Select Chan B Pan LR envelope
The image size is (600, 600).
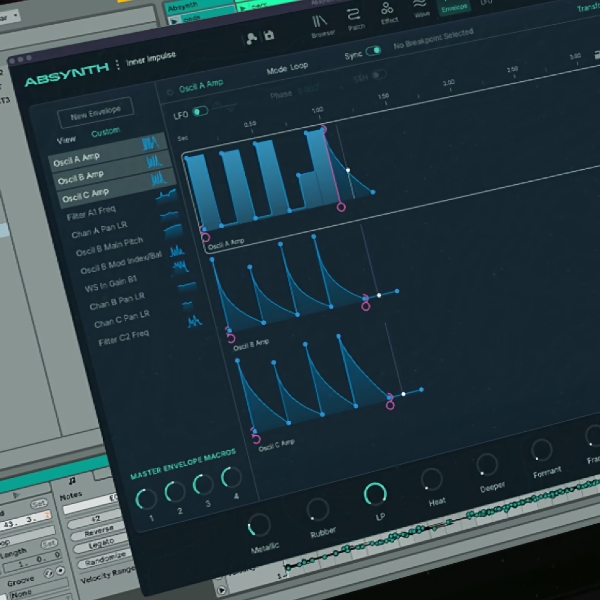click(117, 301)
